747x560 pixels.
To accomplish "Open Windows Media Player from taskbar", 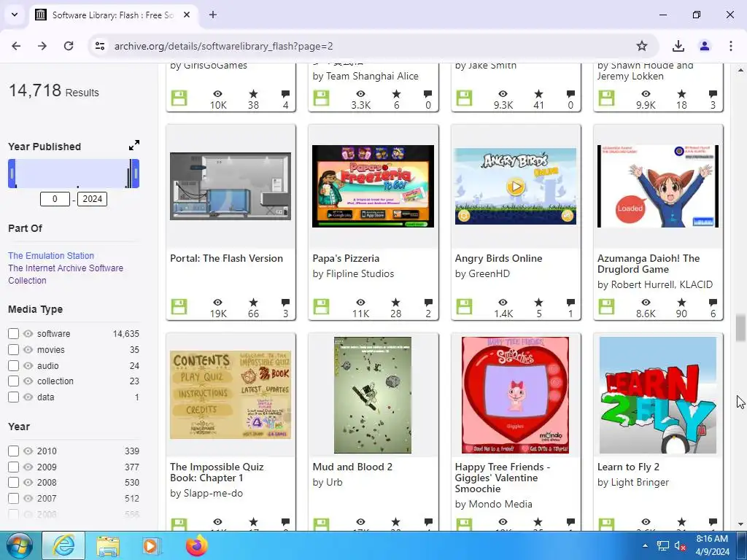I will [x=151, y=545].
